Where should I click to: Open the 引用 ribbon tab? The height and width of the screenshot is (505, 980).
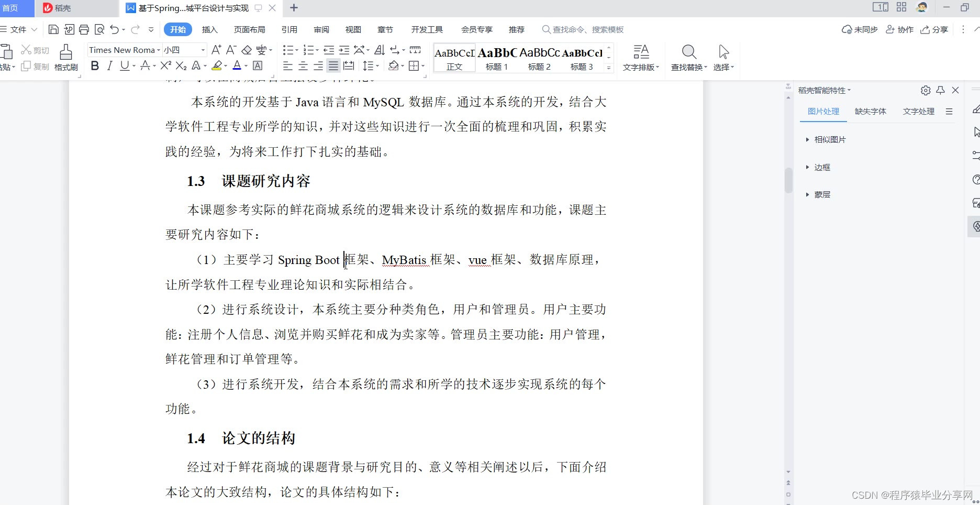coord(289,29)
